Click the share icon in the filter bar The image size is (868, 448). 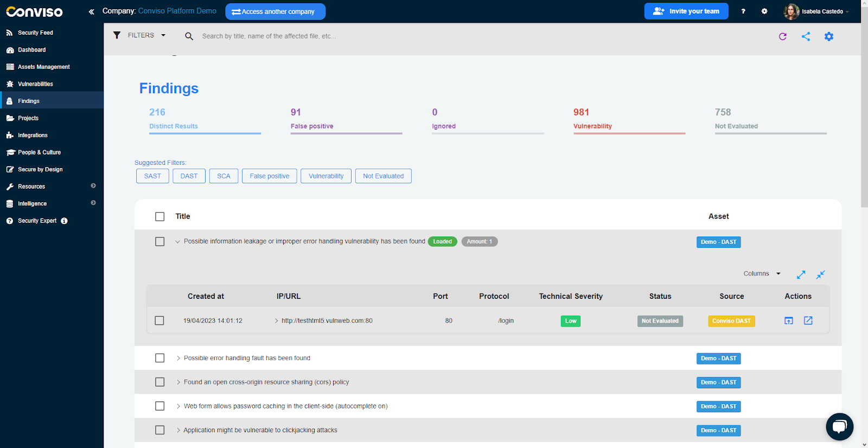806,36
